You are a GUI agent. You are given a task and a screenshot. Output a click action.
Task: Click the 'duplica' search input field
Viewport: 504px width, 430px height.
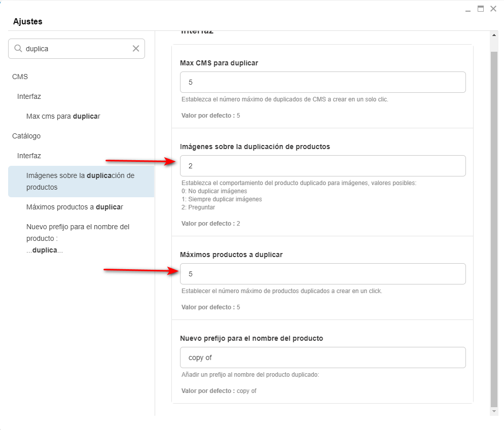[76, 49]
